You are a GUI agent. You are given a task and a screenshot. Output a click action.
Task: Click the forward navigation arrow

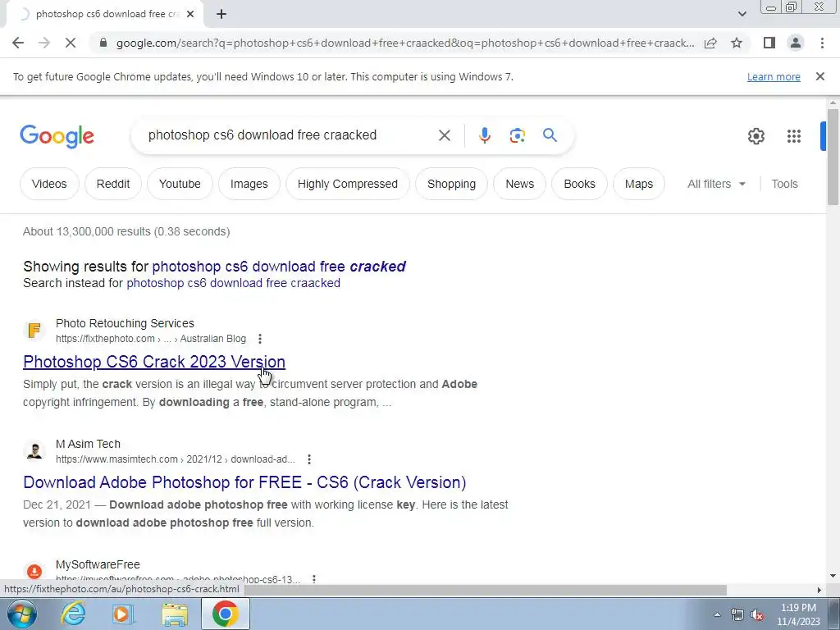44,43
